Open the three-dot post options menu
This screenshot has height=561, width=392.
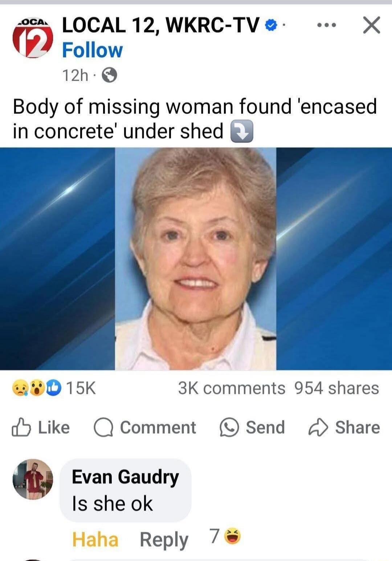[x=327, y=25]
